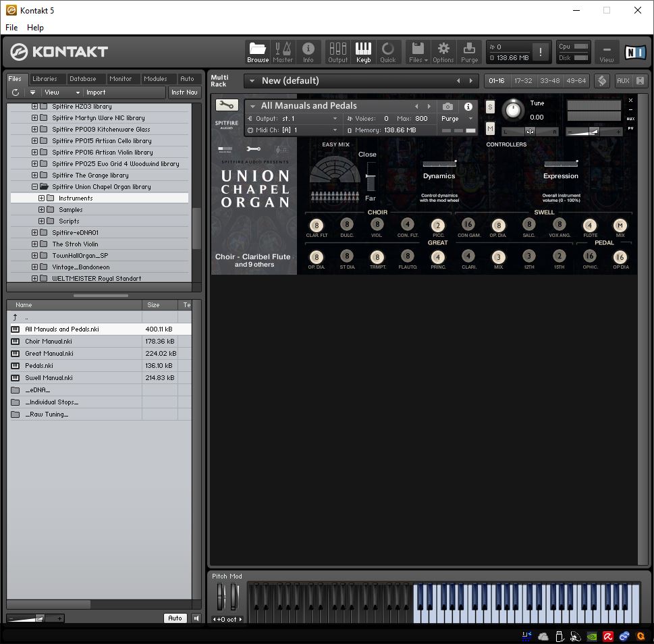
Task: Click the Tune knob
Action: click(513, 110)
